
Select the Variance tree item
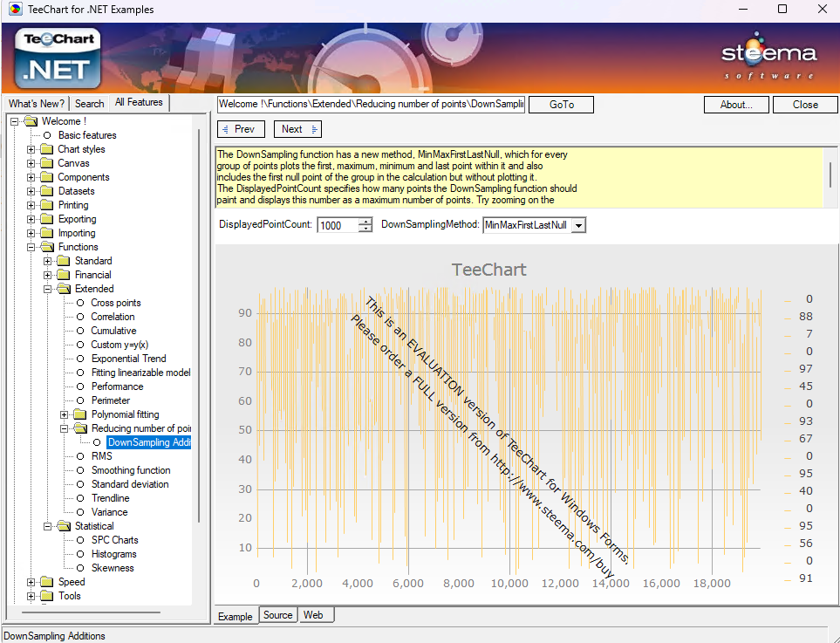tap(109, 512)
